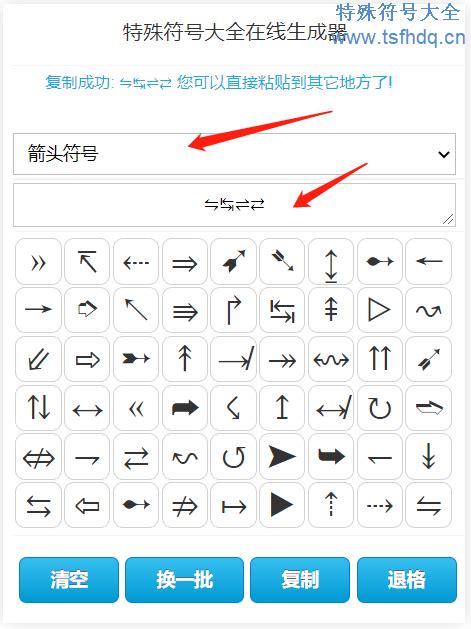Insert the dashed upward arrow symbol
This screenshot has width=471, height=629.
click(x=331, y=505)
